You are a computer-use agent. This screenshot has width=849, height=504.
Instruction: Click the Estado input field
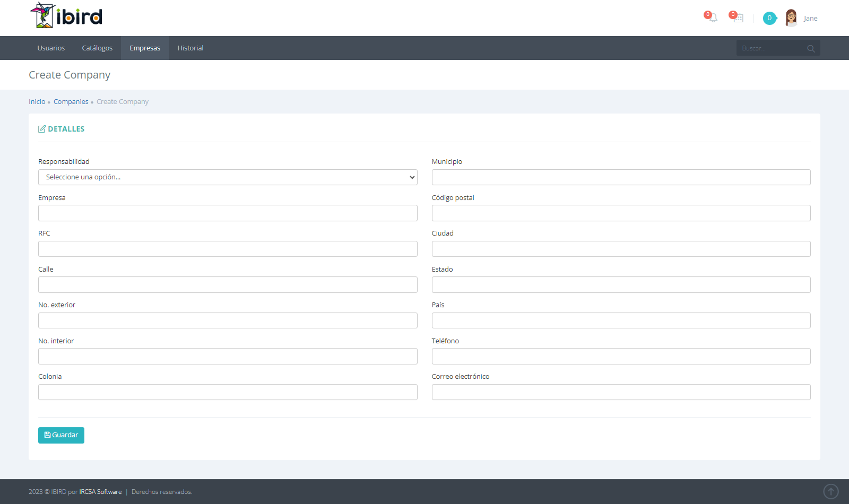tap(621, 285)
